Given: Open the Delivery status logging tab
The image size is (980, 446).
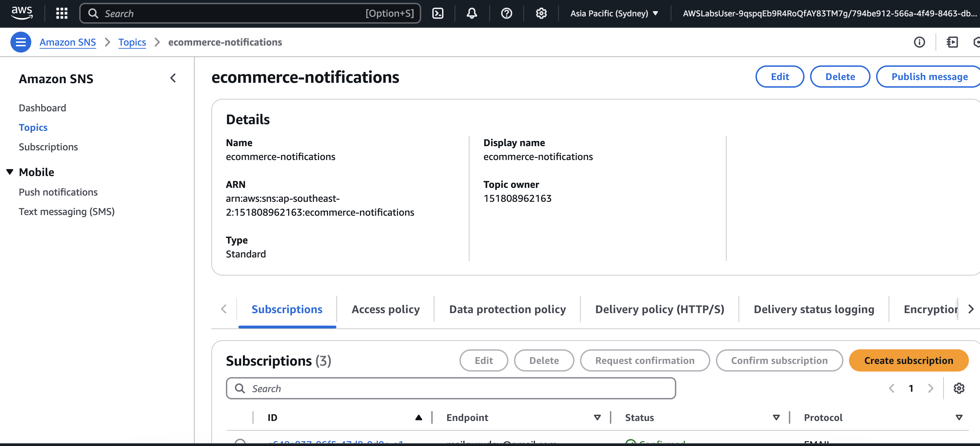Looking at the screenshot, I should tap(814, 309).
